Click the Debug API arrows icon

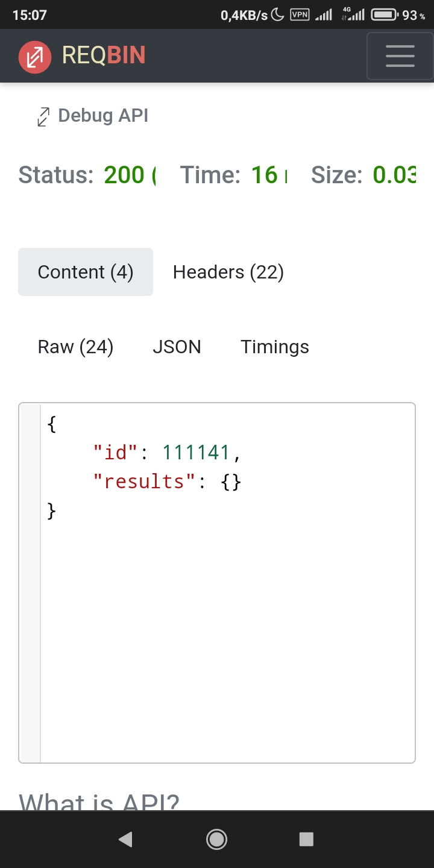pos(43,116)
